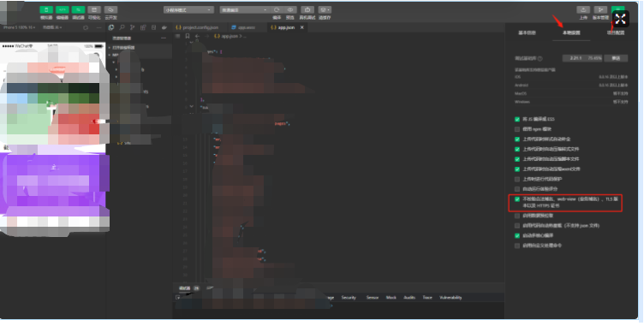This screenshot has height=326, width=644.
Task: Click the element inspect icon in debugger
Action: (178, 297)
